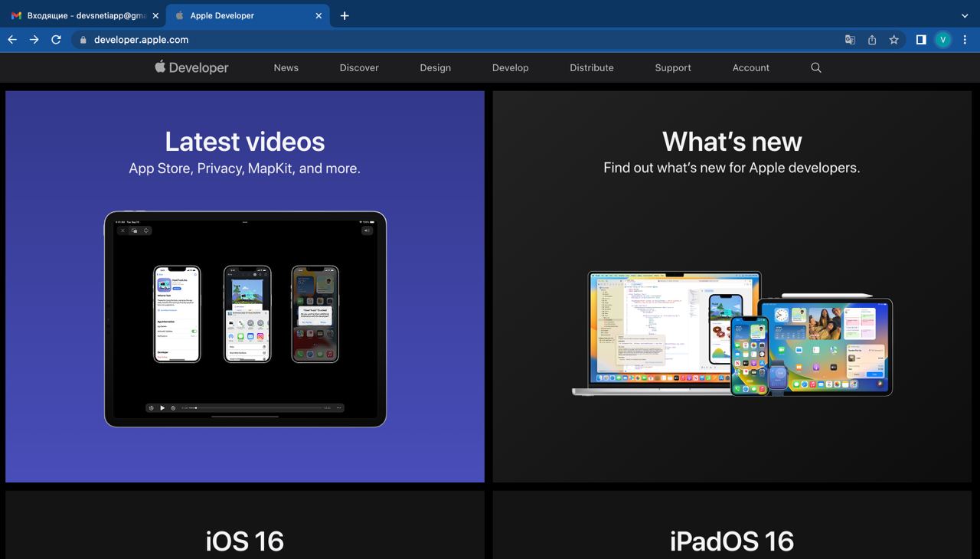Viewport: 980px width, 559px height.
Task: Reload the developer.apple.com page
Action: pos(56,40)
